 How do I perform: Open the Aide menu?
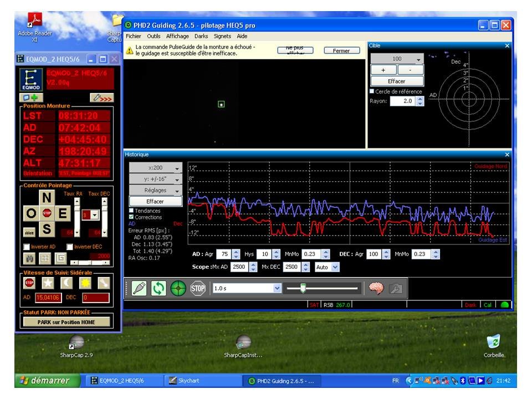(x=242, y=36)
